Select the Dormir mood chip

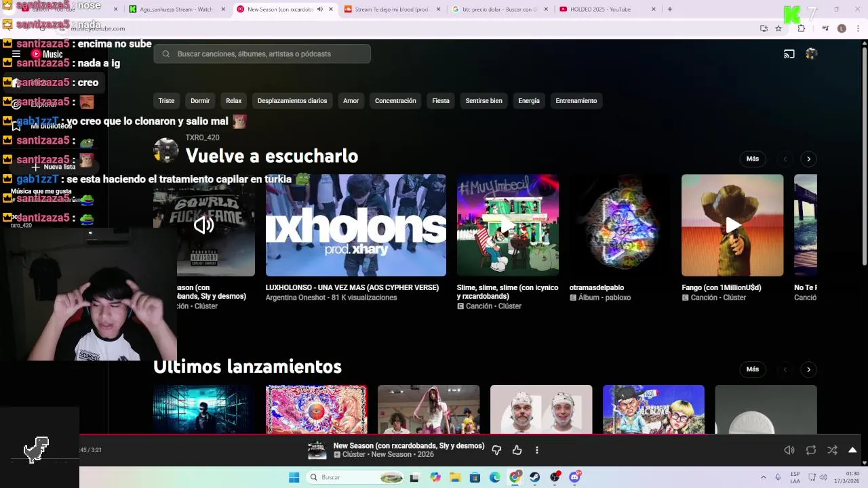(x=200, y=101)
